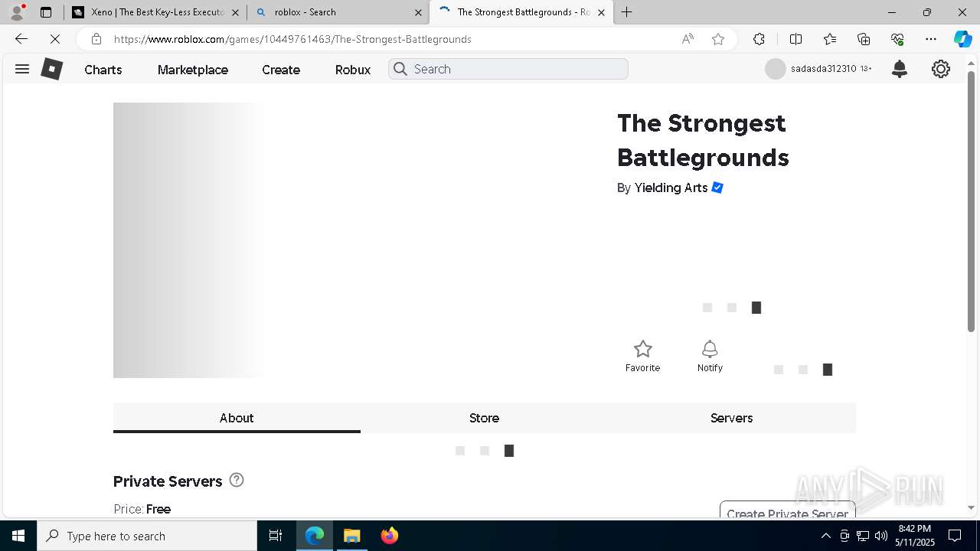The width and height of the screenshot is (980, 551).
Task: Click the Private Servers heading
Action: 168,481
